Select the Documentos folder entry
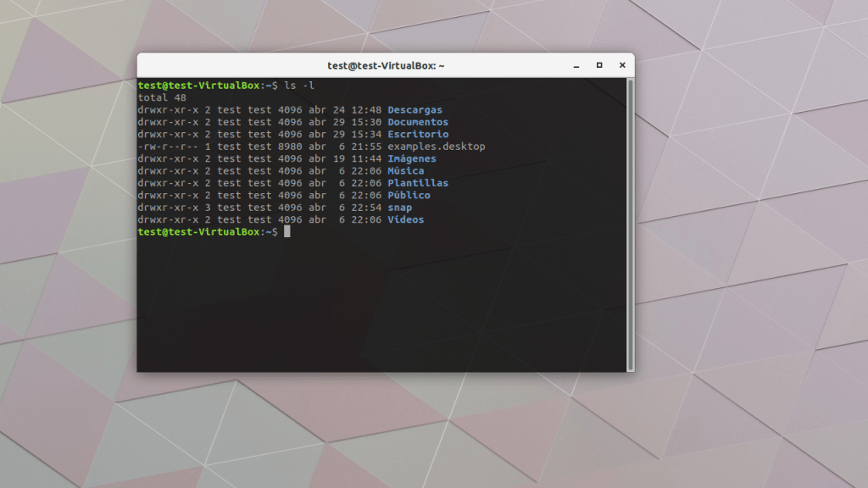868x488 pixels. point(419,121)
